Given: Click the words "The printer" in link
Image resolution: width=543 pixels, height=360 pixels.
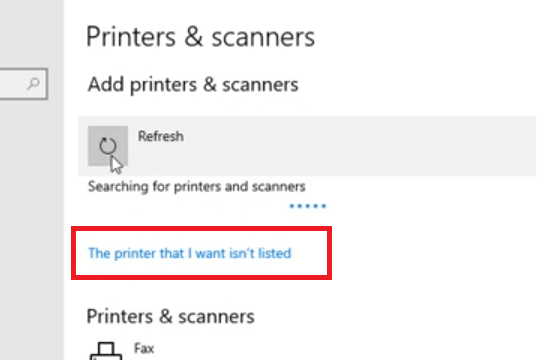Looking at the screenshot, I should pos(122,253).
